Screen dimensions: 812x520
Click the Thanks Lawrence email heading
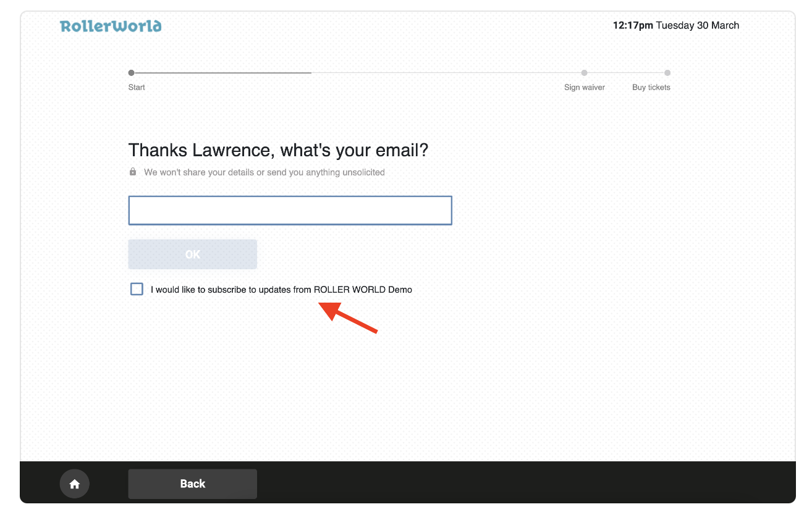[x=278, y=150]
